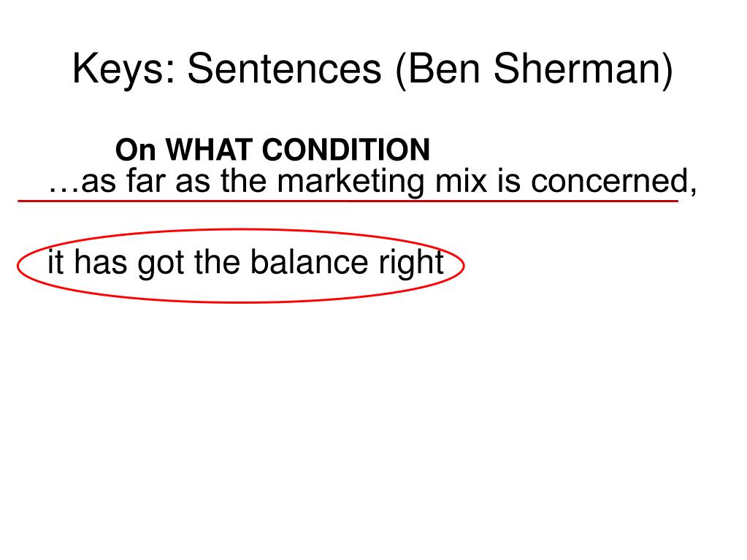The image size is (747, 560).
Task: Select the red underline beneath the sentence
Action: 348,202
